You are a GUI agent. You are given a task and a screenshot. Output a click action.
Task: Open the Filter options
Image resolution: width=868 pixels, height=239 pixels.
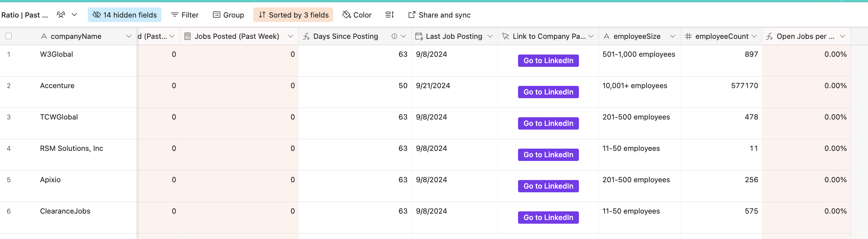(185, 15)
